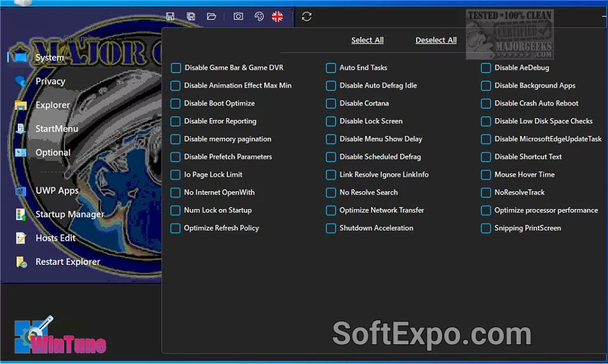Select the Optional sidebar icon
This screenshot has width=608, height=364.
(x=20, y=152)
